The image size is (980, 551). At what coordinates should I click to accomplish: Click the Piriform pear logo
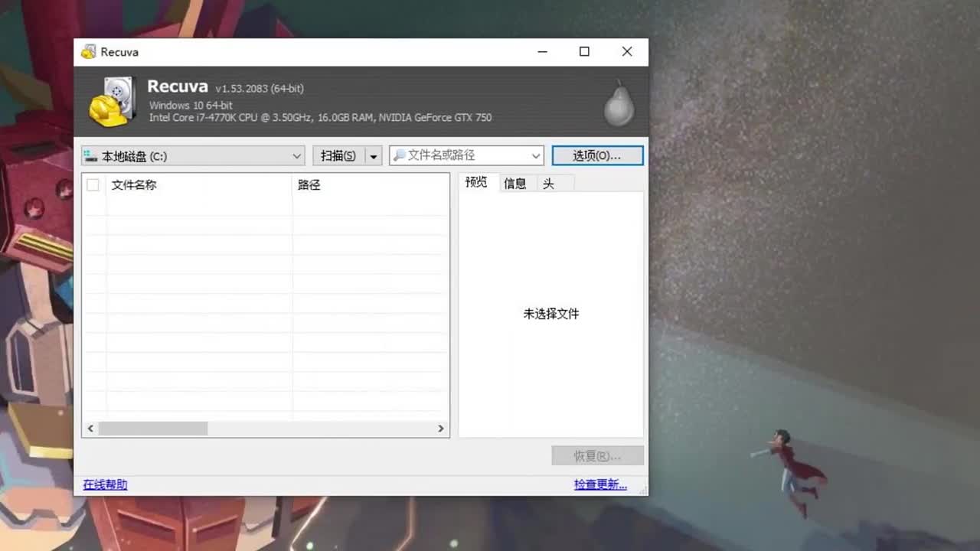pyautogui.click(x=619, y=103)
